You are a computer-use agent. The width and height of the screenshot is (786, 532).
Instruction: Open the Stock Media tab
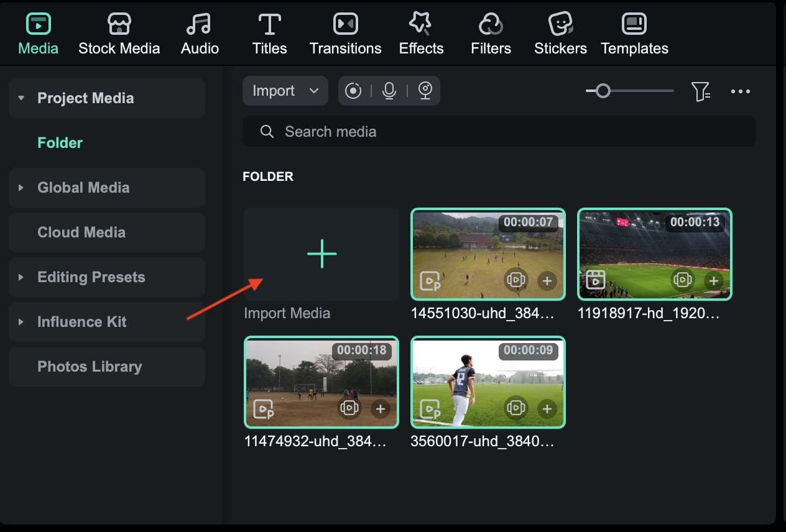tap(119, 35)
